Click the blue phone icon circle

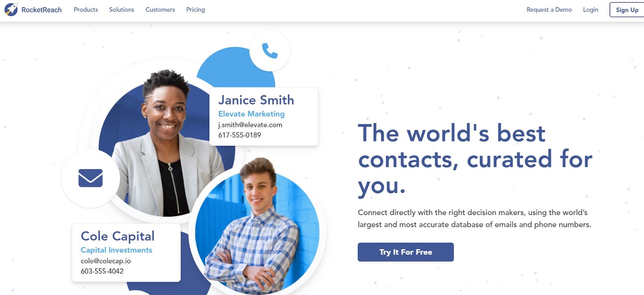coord(270,51)
